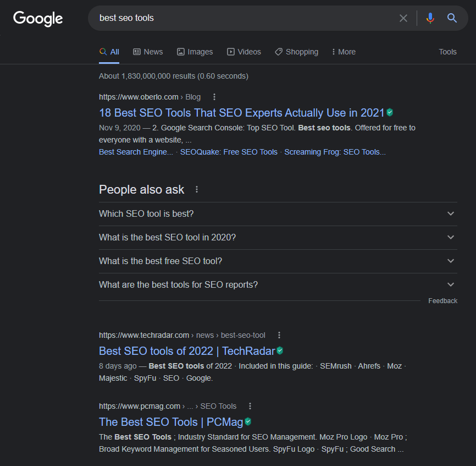476x466 pixels.
Task: Open the three-dot menu next to pcmag.com result
Action: coord(250,406)
